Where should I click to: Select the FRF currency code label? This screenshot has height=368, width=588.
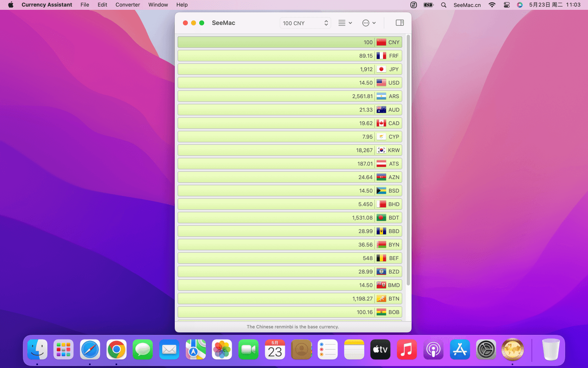click(394, 56)
